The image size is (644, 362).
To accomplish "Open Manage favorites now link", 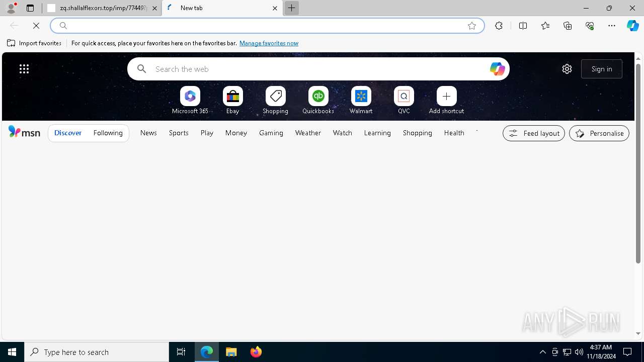I will (x=269, y=43).
